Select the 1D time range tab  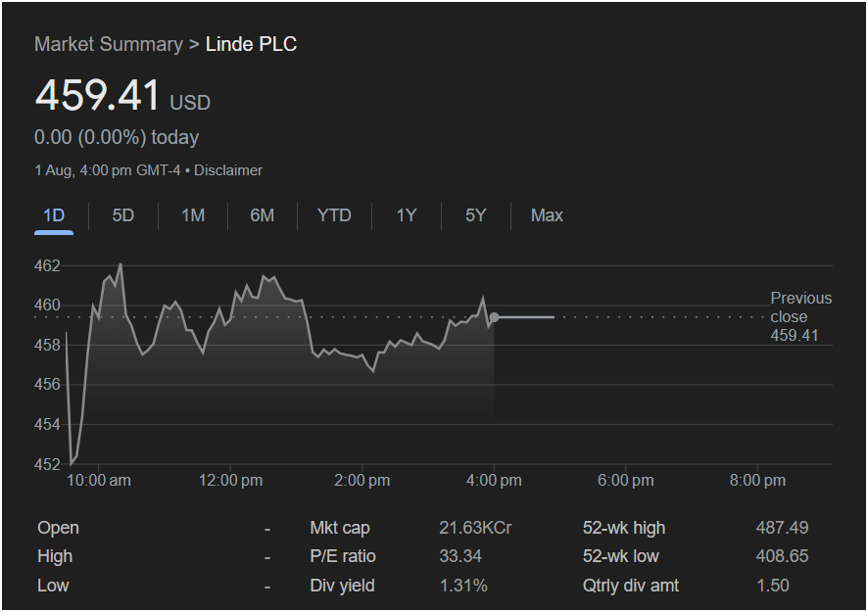point(54,215)
